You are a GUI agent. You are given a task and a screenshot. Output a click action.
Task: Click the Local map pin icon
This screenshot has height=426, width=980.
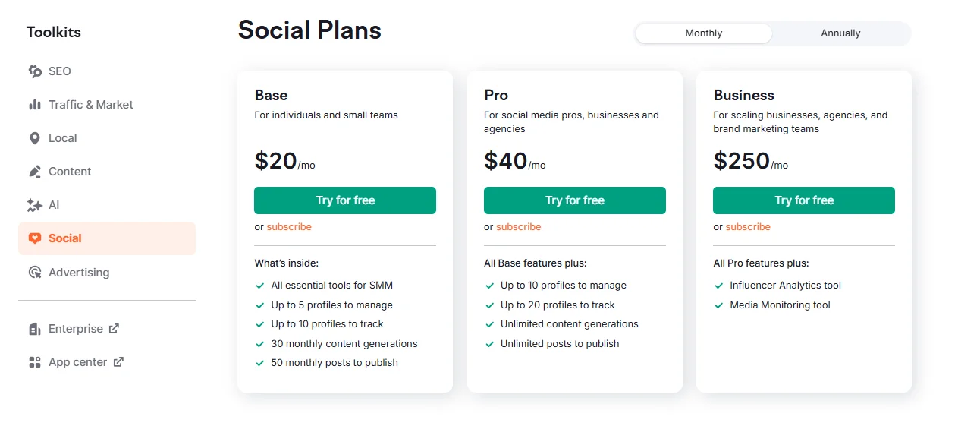(x=35, y=138)
